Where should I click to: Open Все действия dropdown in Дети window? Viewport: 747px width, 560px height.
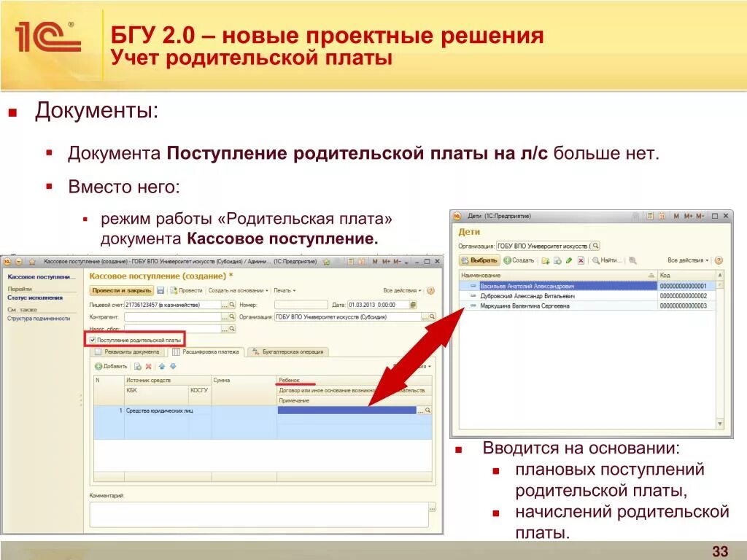tap(688, 260)
